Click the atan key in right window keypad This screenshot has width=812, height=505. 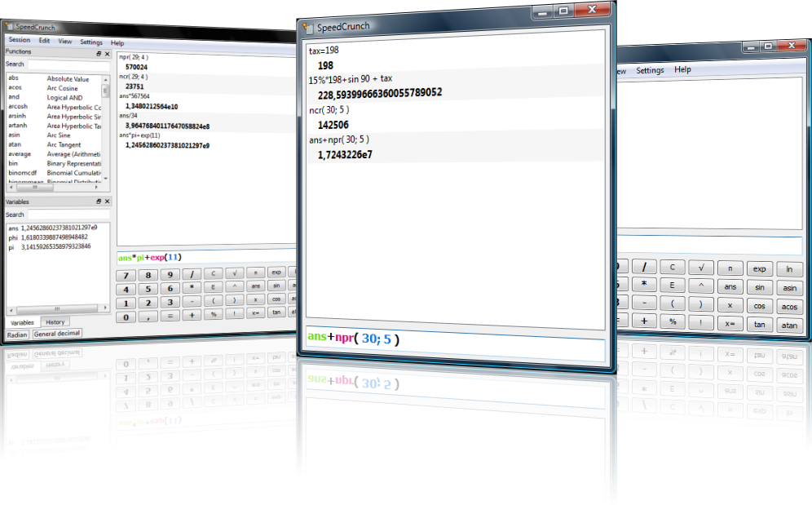(789, 325)
